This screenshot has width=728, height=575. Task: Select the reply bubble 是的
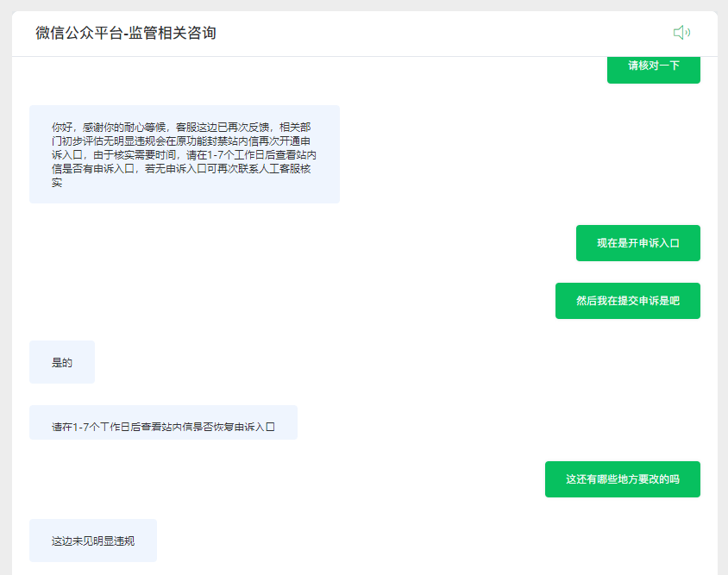[62, 362]
